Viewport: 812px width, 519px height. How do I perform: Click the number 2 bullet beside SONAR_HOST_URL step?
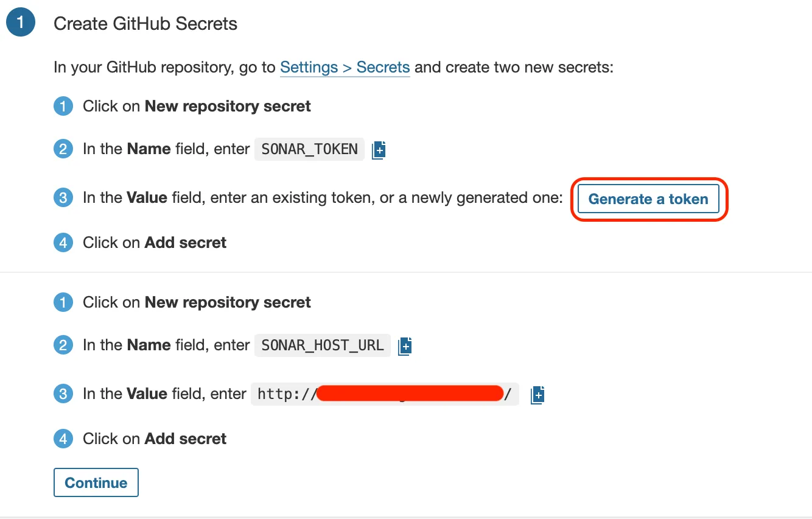[x=63, y=345]
